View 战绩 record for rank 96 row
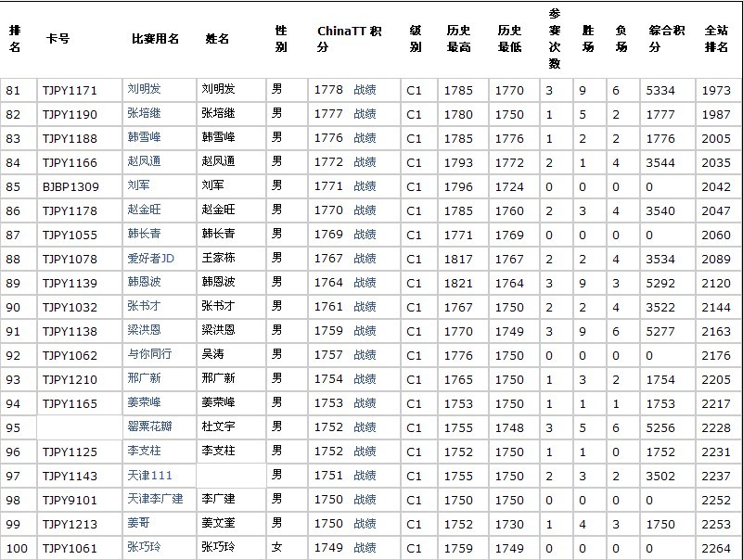Image resolution: width=743 pixels, height=560 pixels. (x=365, y=452)
